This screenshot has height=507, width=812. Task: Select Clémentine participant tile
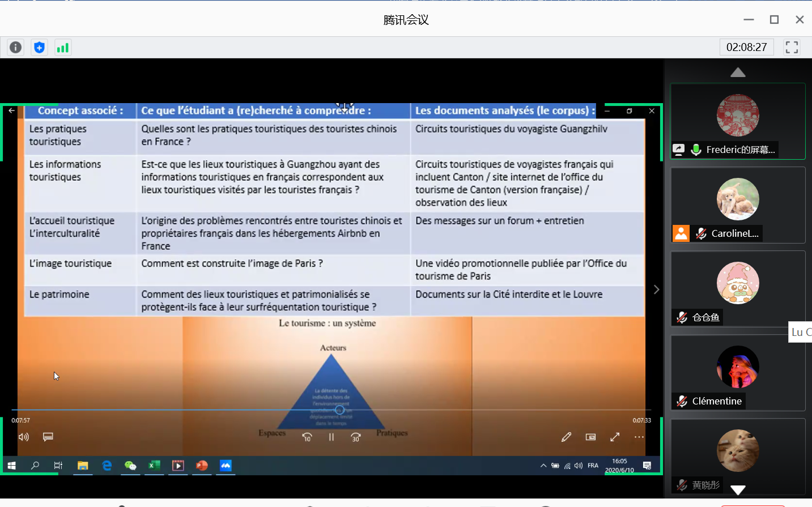[x=738, y=373]
